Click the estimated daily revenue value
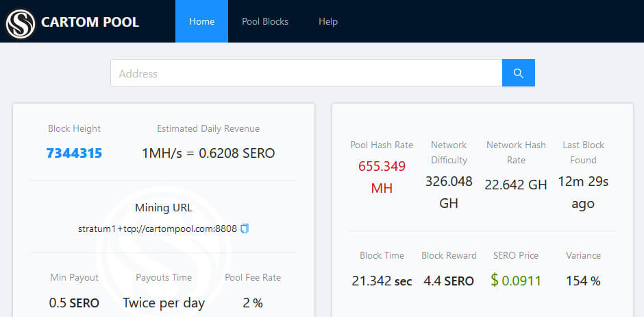The image size is (644, 317). tap(208, 153)
